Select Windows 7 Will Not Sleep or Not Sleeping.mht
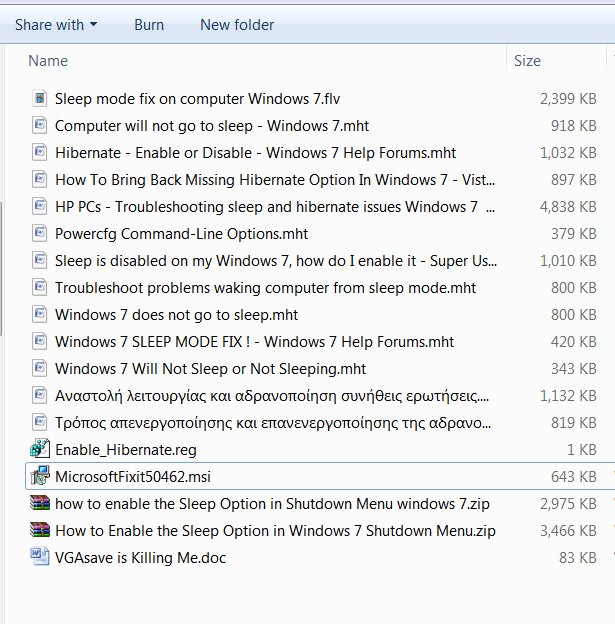Screen dimensions: 615x624 coord(210,368)
